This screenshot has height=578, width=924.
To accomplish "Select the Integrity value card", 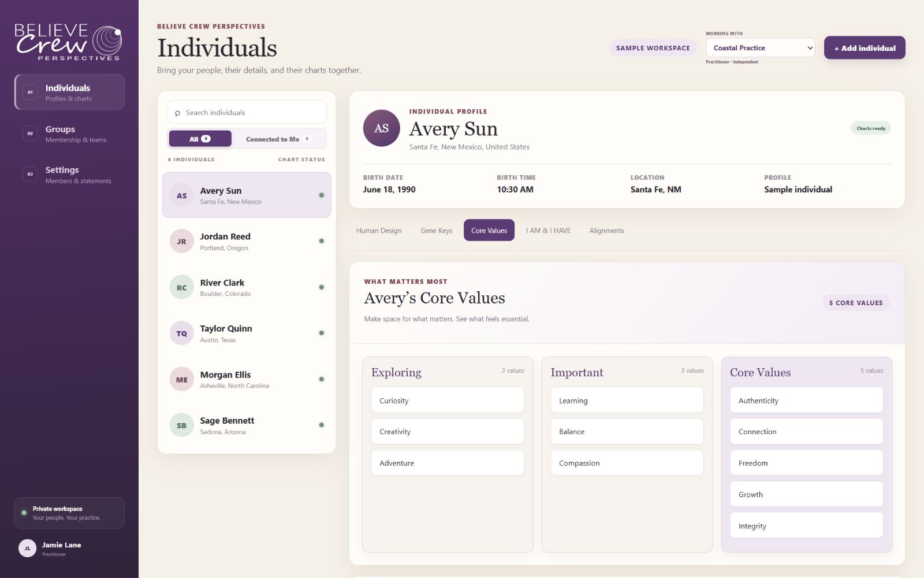I will 806,525.
